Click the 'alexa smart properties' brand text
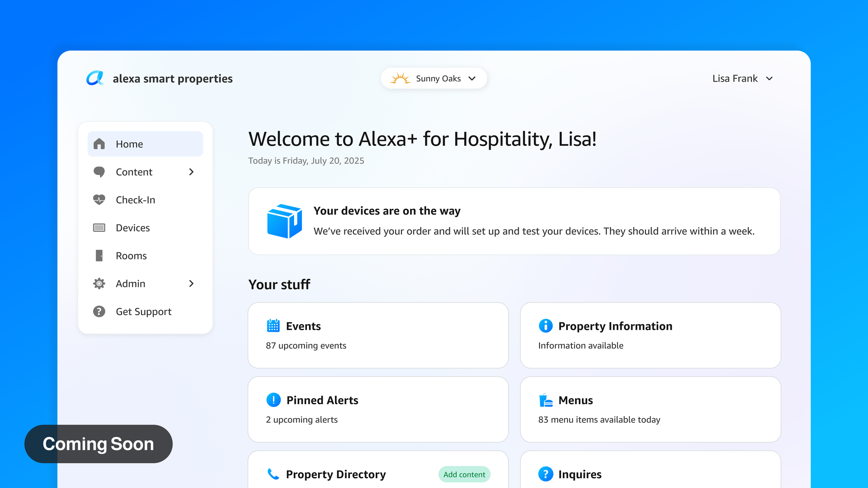This screenshot has width=868, height=488. click(x=173, y=79)
